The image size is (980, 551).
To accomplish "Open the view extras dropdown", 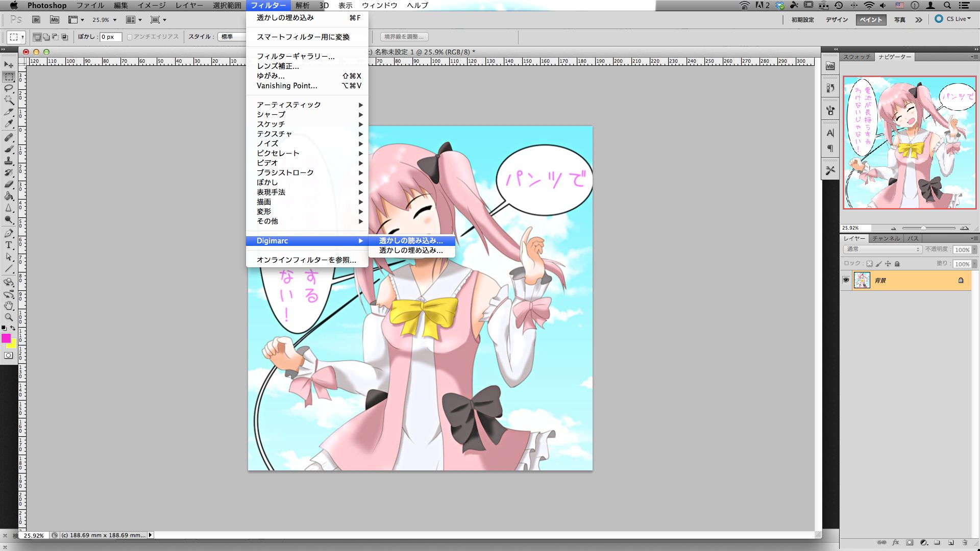I will tap(76, 19).
